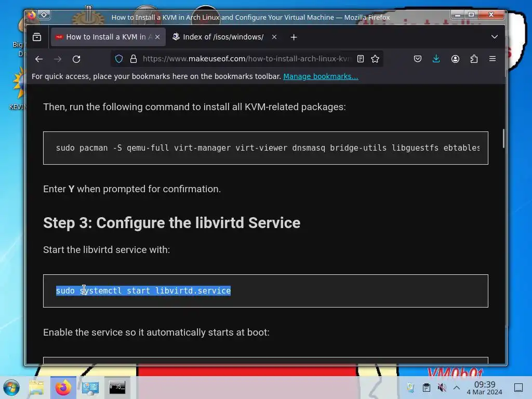Image resolution: width=532 pixels, height=399 pixels.
Task: Click the muted volume tray icon
Action: pyautogui.click(x=442, y=388)
